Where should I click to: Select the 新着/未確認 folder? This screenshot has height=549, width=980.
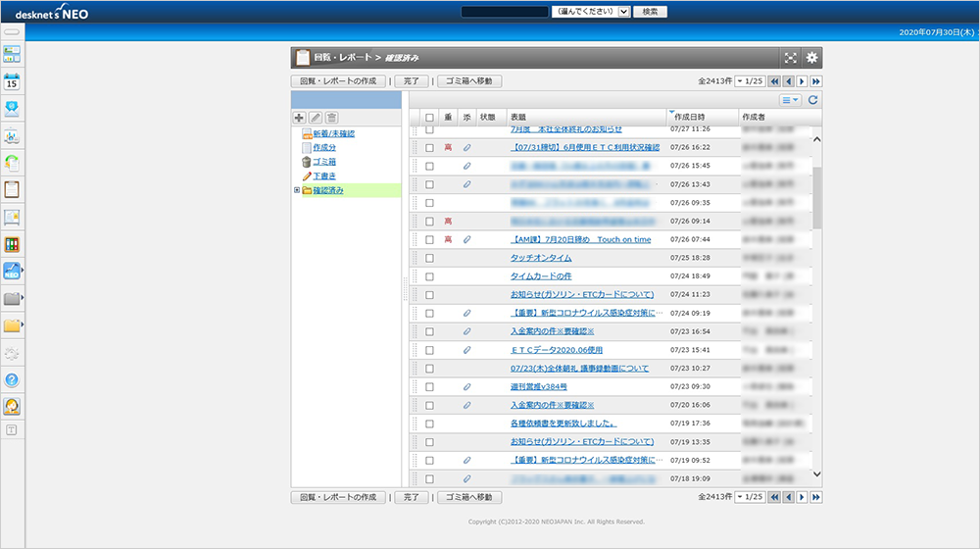tap(333, 133)
